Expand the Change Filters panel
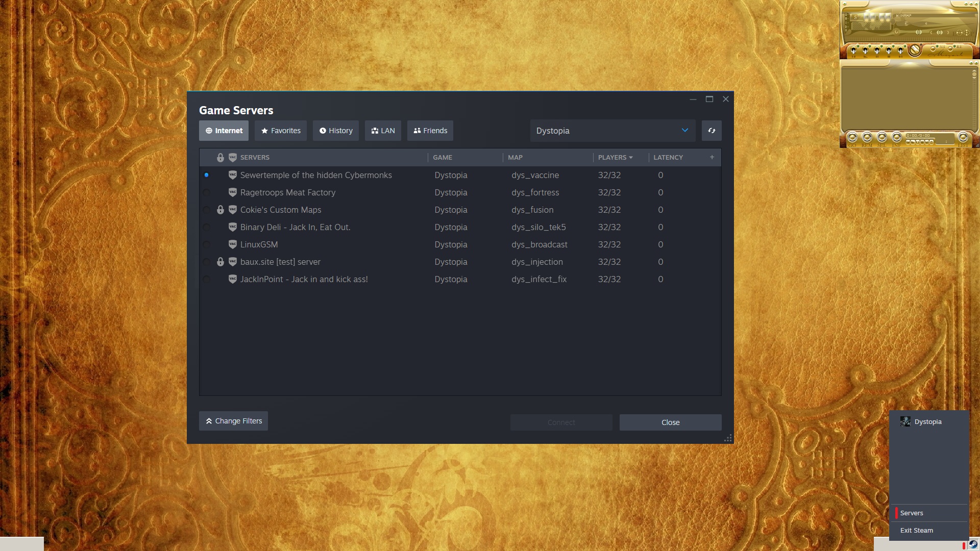 click(x=233, y=421)
